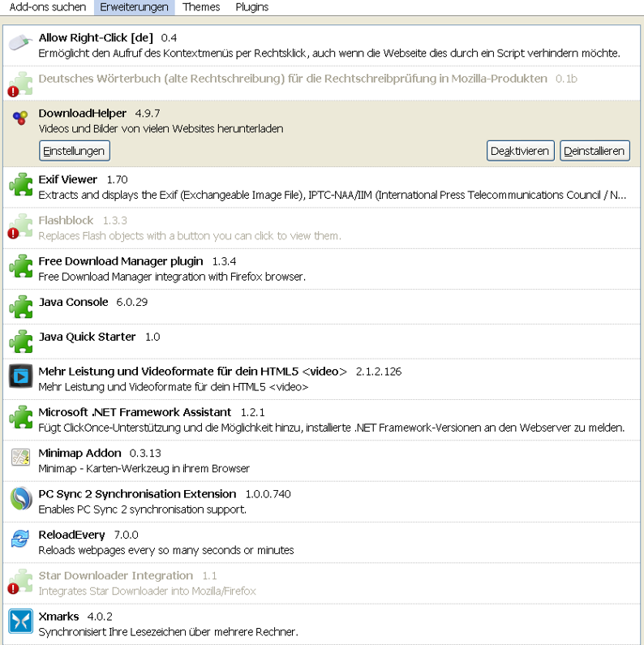Viewport: 644px width, 645px height.
Task: Open the Add-ons suchen tab
Action: pyautogui.click(x=48, y=7)
